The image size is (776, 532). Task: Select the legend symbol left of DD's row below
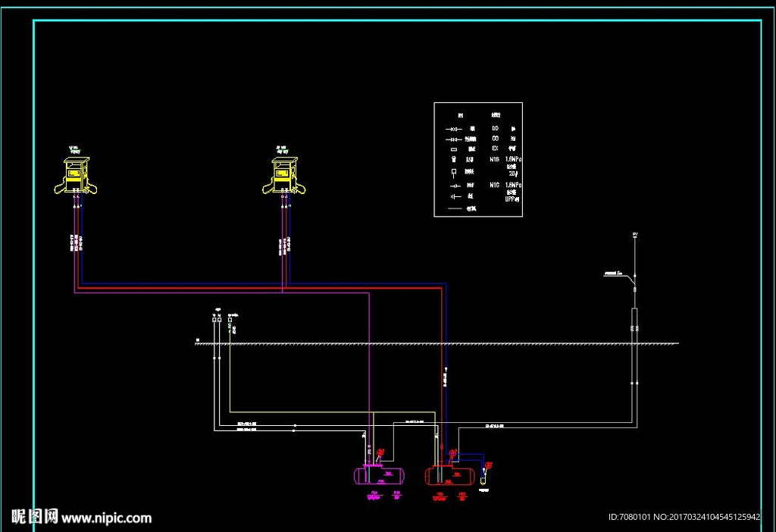tap(454, 139)
